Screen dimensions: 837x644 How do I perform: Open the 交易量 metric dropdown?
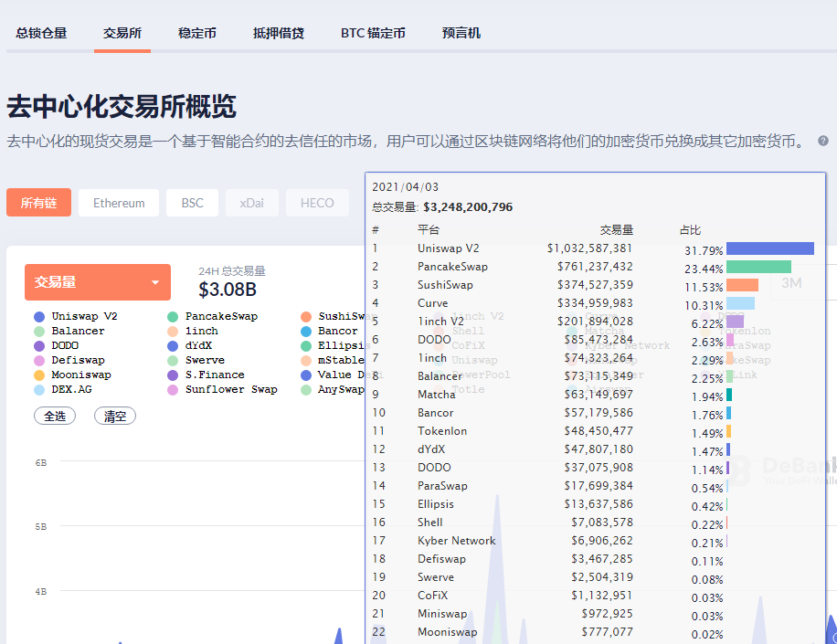[x=98, y=282]
